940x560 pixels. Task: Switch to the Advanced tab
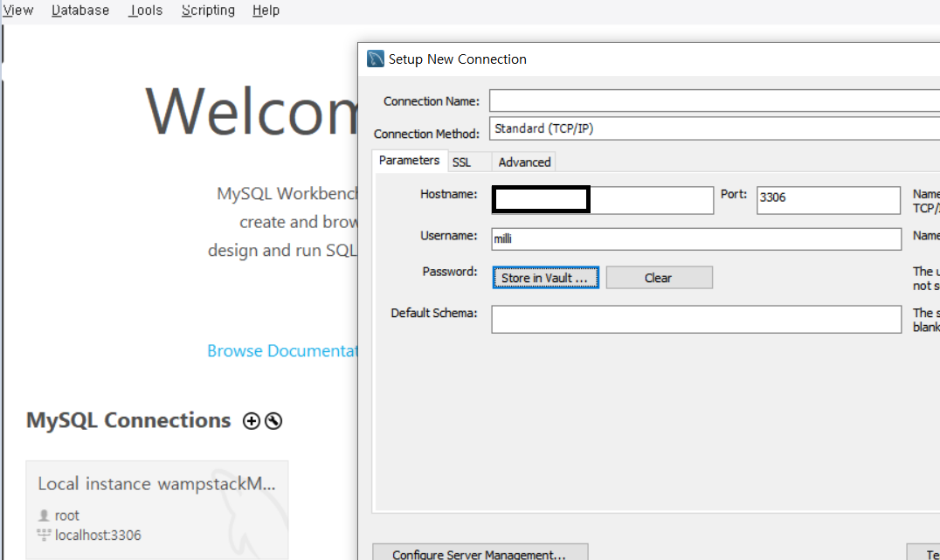click(524, 162)
